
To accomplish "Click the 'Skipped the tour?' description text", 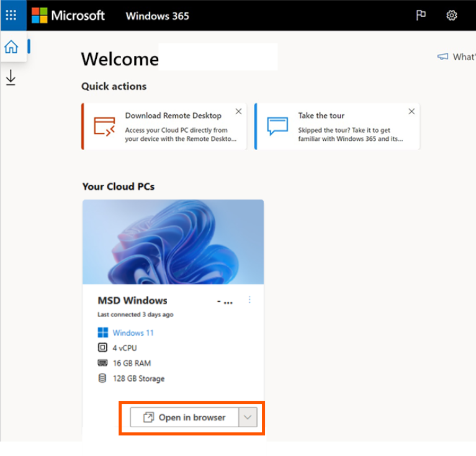I will click(x=350, y=135).
